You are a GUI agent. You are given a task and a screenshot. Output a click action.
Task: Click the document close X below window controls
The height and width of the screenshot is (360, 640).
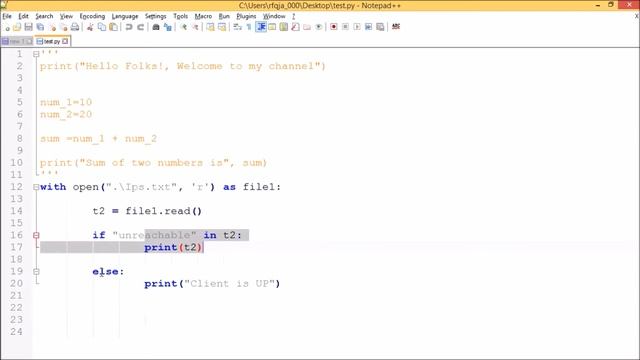click(636, 16)
